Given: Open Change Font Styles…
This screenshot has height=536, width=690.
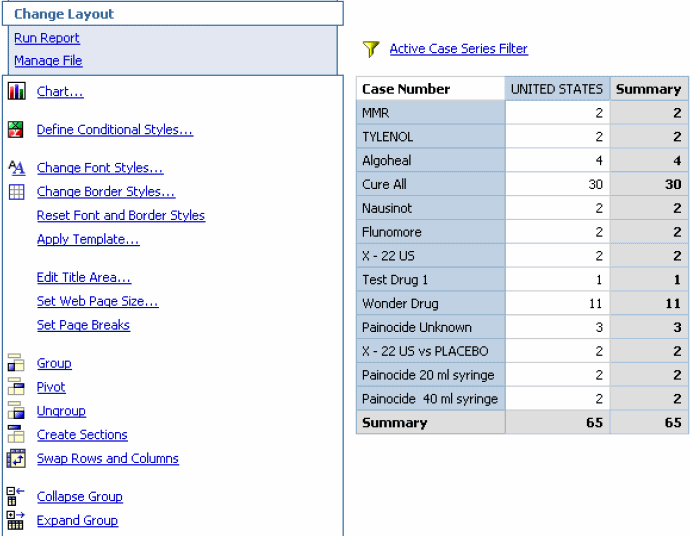Looking at the screenshot, I should (x=100, y=168).
